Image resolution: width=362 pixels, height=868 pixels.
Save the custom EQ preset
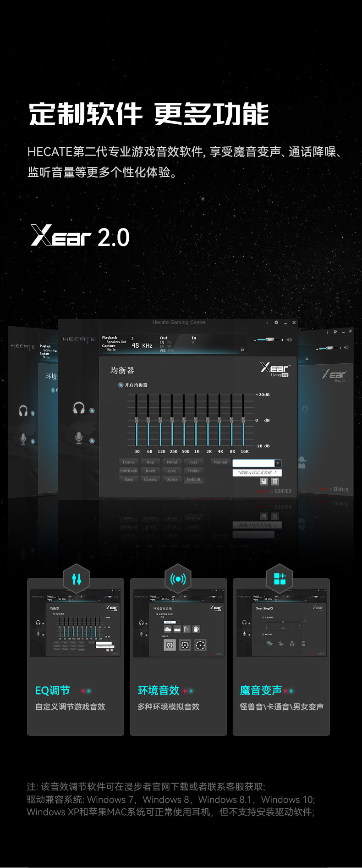click(264, 481)
